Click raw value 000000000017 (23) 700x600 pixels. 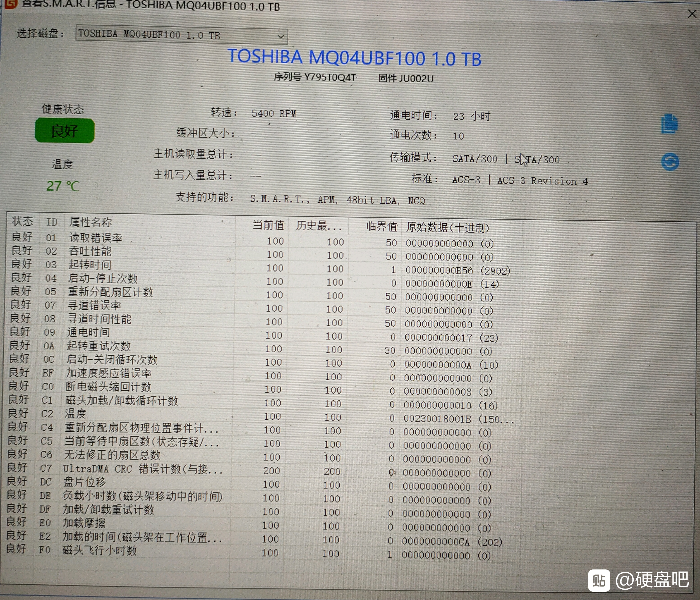[x=451, y=338]
